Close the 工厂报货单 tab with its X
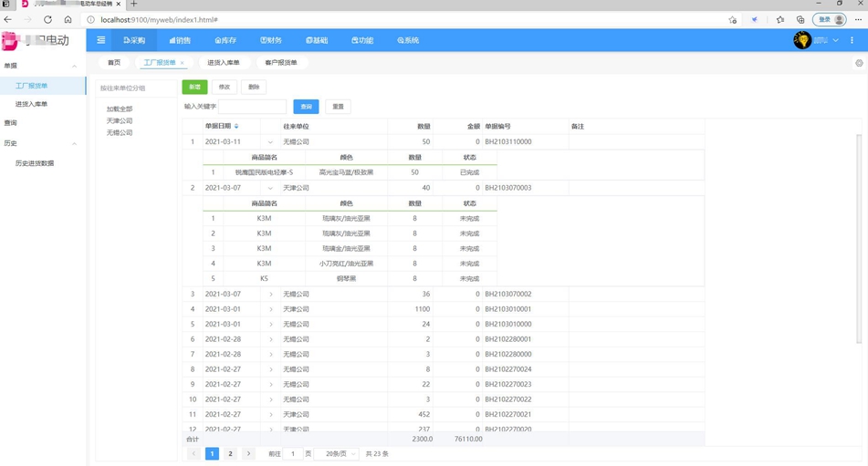Image resolution: width=868 pixels, height=466 pixels. pos(183,63)
